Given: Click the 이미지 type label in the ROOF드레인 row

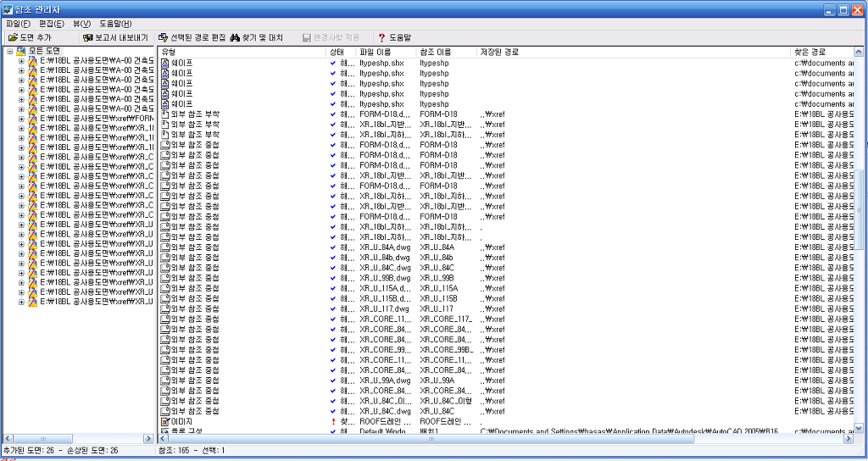Looking at the screenshot, I should point(181,422).
